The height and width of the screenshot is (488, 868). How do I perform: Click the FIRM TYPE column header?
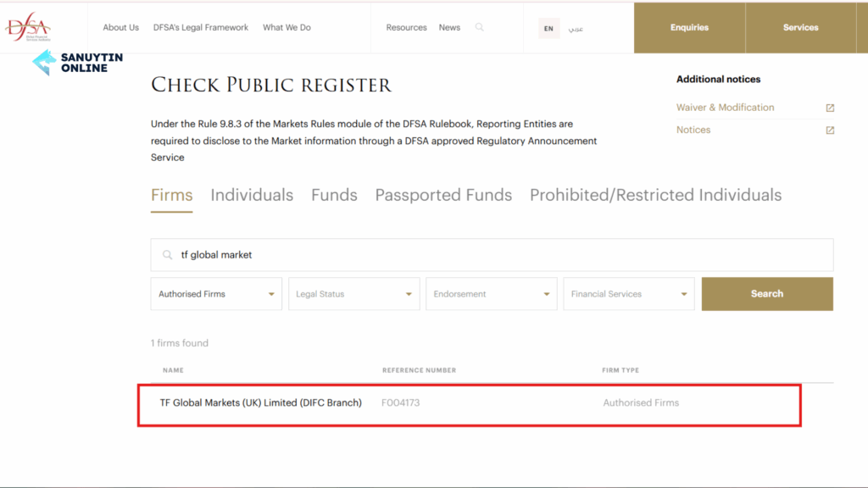click(x=620, y=370)
